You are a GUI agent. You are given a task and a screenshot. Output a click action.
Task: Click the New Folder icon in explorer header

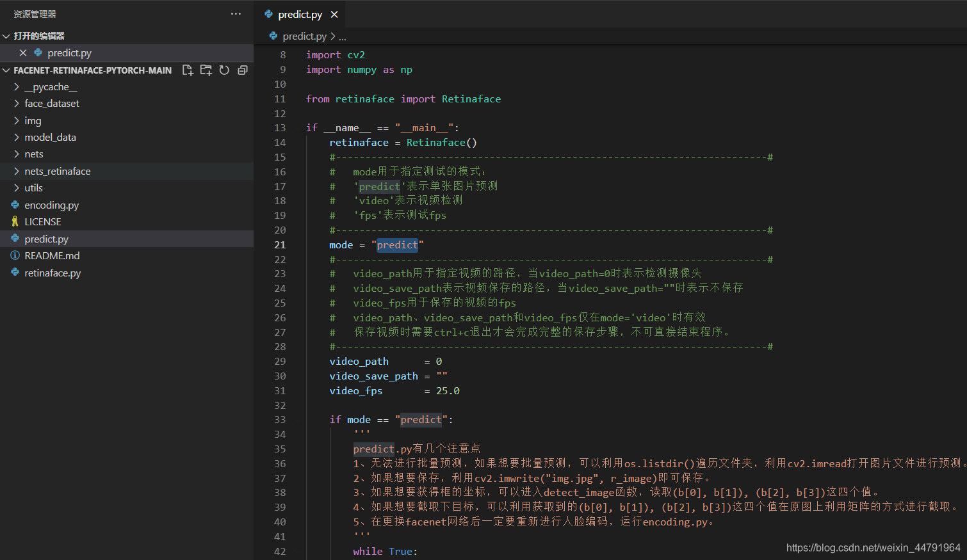tap(206, 70)
